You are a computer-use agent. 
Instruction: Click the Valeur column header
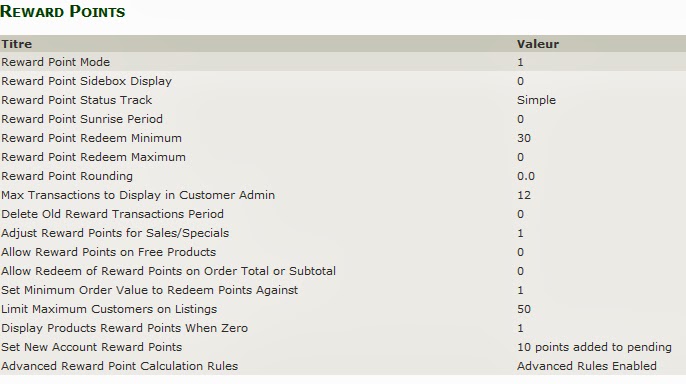(x=538, y=44)
